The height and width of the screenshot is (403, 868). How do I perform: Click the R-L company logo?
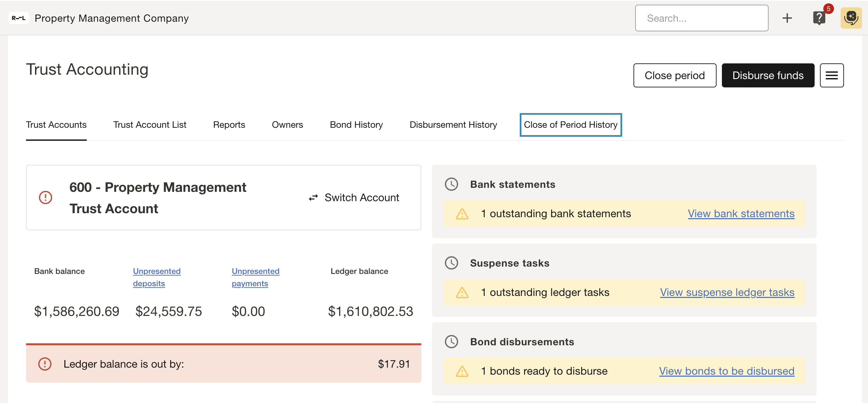(19, 18)
